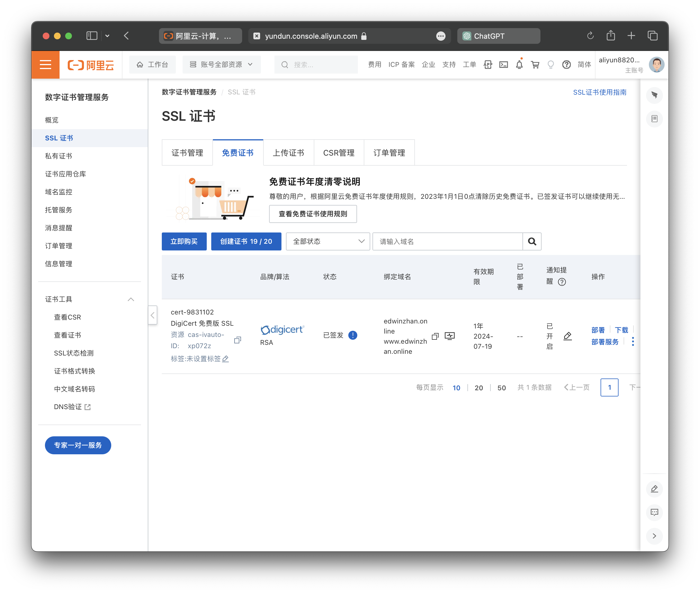Click the domain monitoring icon
The height and width of the screenshot is (593, 700).
pos(449,336)
